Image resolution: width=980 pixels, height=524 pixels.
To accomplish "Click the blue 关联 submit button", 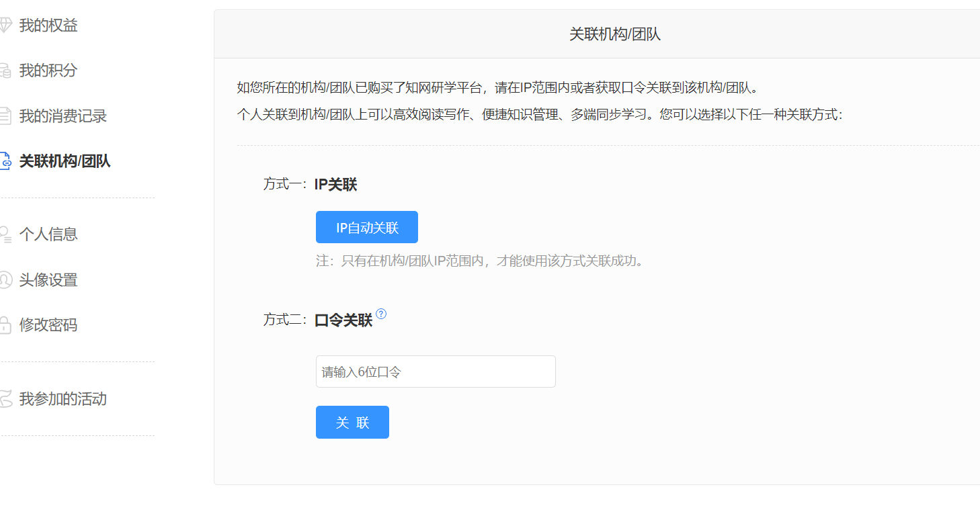I will (352, 423).
